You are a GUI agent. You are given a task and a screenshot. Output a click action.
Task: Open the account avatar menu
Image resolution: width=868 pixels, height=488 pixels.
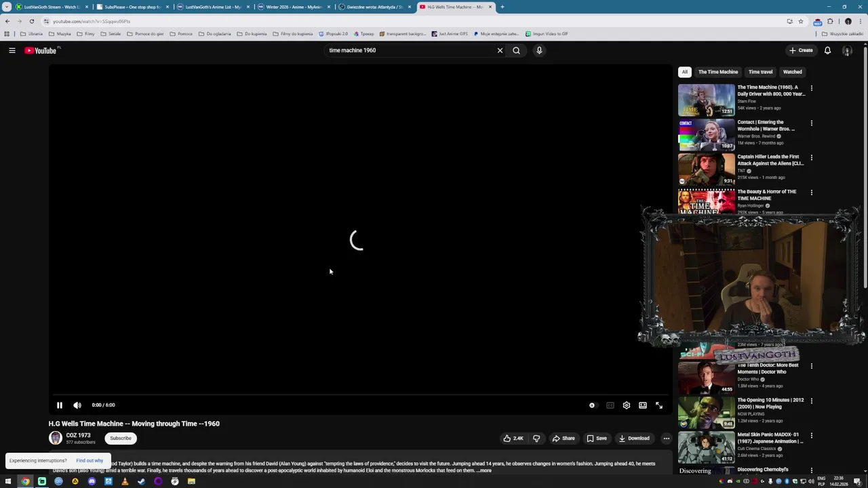coord(847,50)
